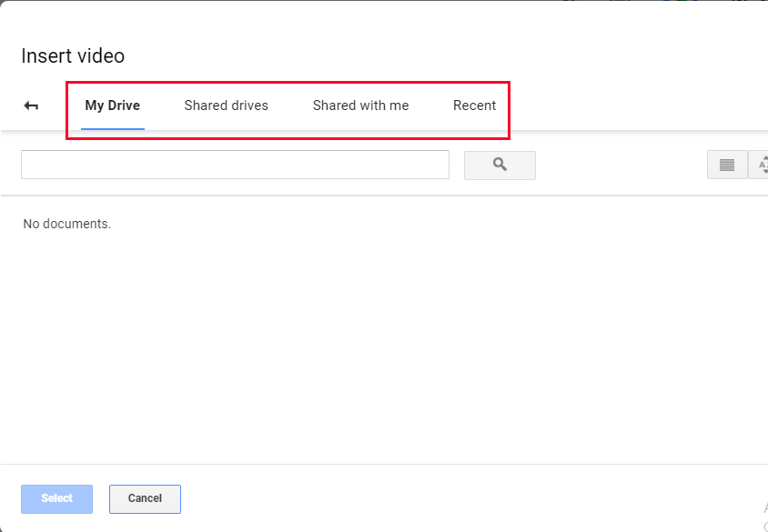Switch to the Shared drives tab
This screenshot has width=768, height=532.
(227, 105)
